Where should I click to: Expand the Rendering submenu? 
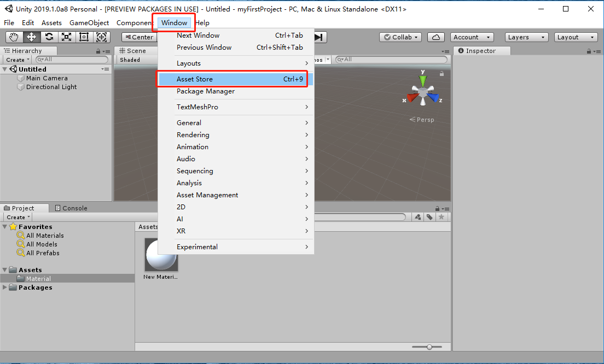[236, 134]
